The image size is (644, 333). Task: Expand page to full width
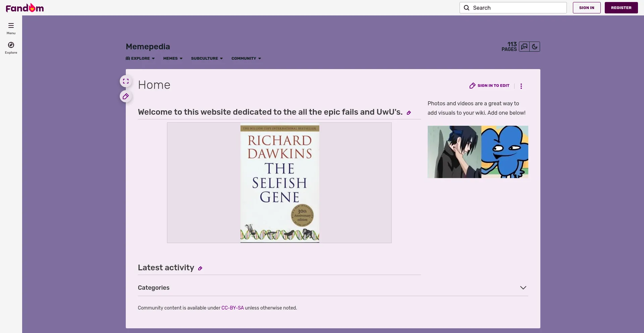126,81
